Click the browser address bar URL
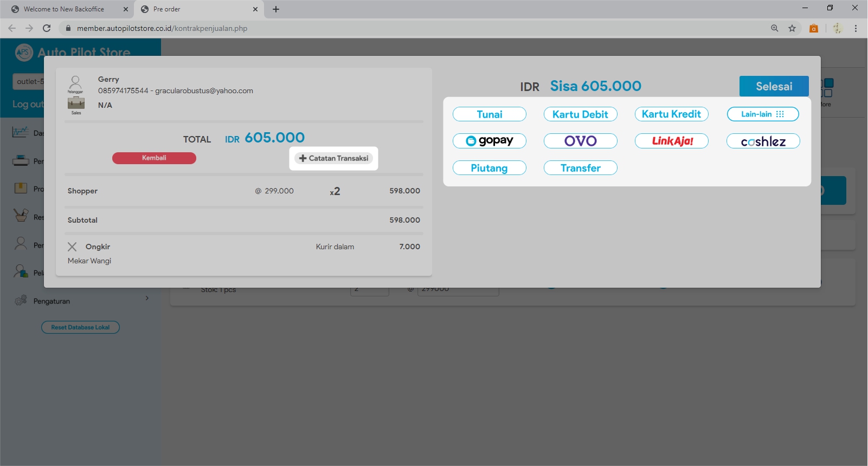The width and height of the screenshot is (868, 466). pyautogui.click(x=162, y=28)
